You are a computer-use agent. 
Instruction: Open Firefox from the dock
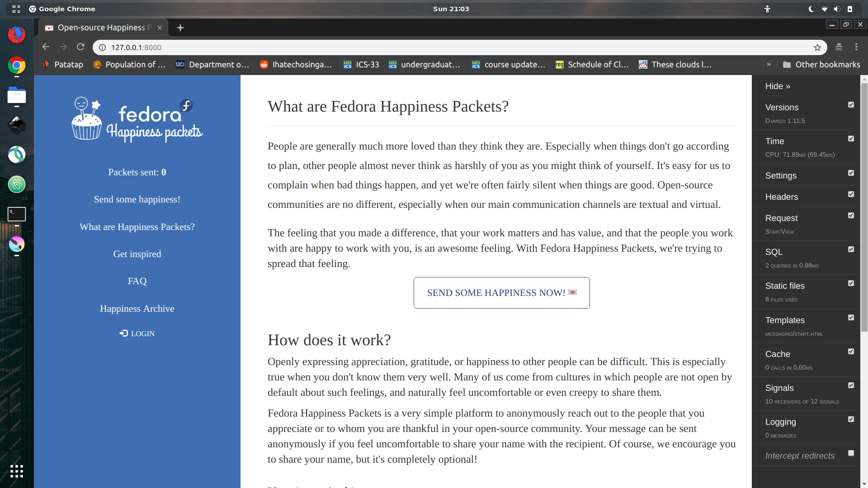coord(17,35)
